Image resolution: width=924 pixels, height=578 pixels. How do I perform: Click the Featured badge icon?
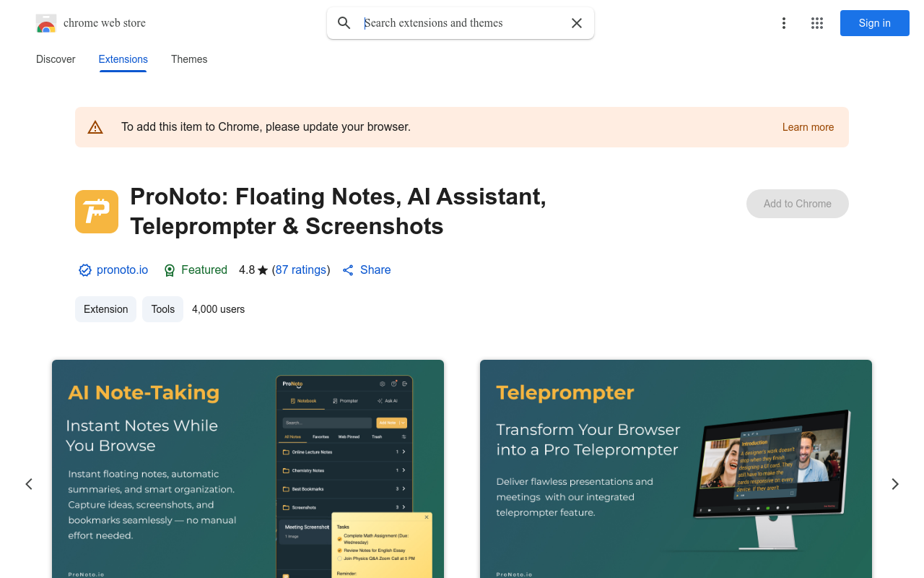point(170,270)
